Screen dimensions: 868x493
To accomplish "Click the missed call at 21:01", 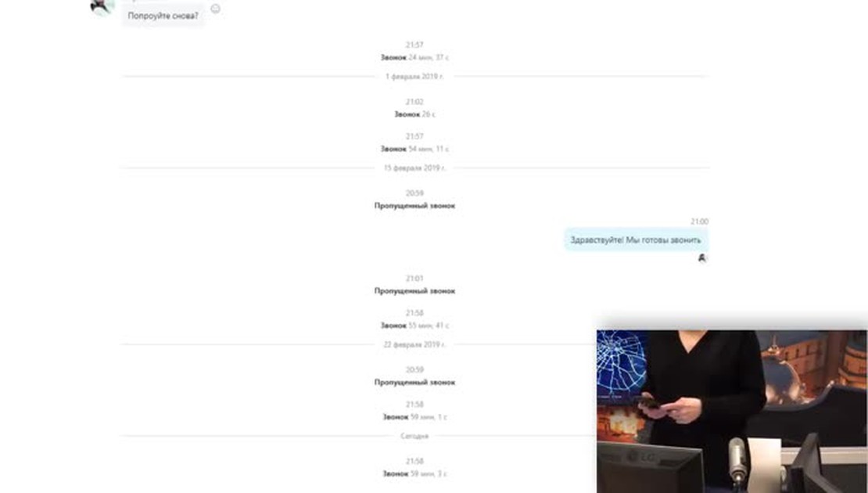I will tap(414, 291).
